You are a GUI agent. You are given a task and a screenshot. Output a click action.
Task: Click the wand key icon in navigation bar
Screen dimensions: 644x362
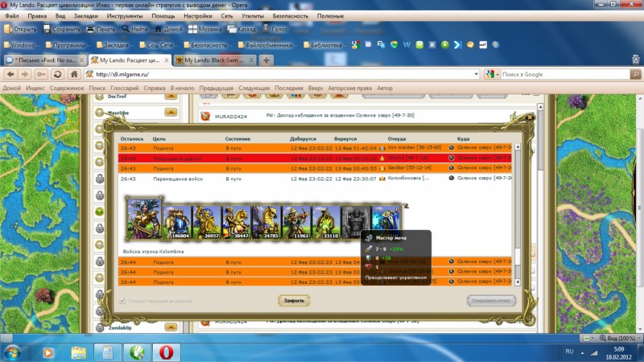(41, 74)
